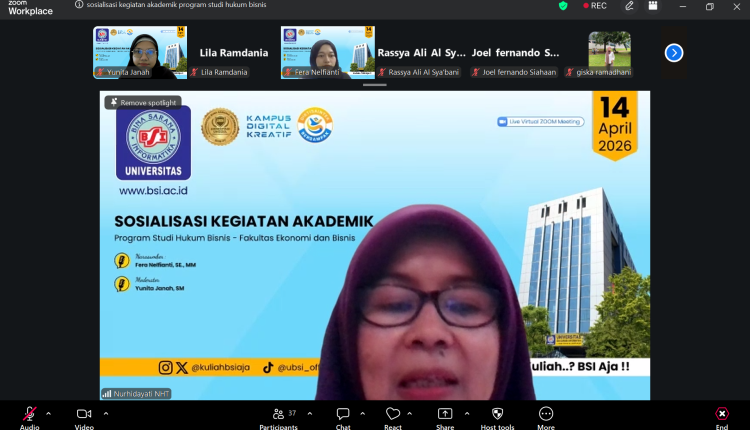
Task: Expand chat options arrow
Action: [363, 414]
